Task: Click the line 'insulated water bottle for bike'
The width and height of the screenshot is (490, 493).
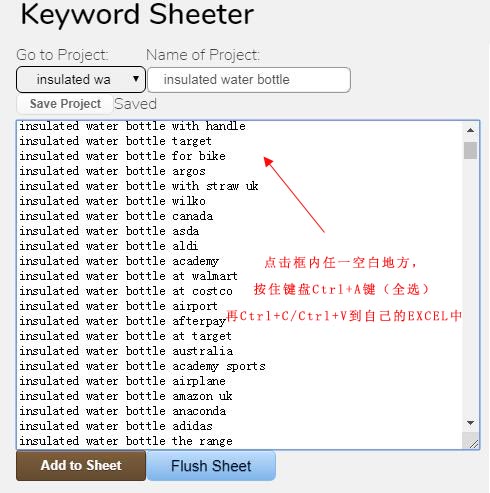Action: (x=122, y=156)
